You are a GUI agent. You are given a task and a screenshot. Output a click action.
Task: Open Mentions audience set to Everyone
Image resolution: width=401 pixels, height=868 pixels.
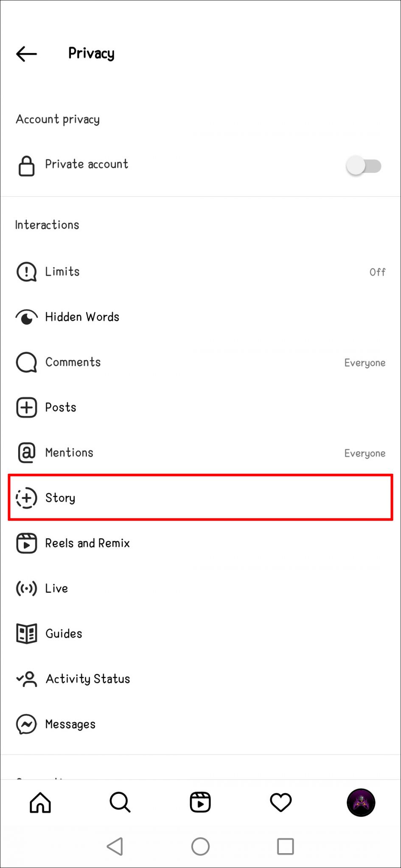click(x=365, y=453)
